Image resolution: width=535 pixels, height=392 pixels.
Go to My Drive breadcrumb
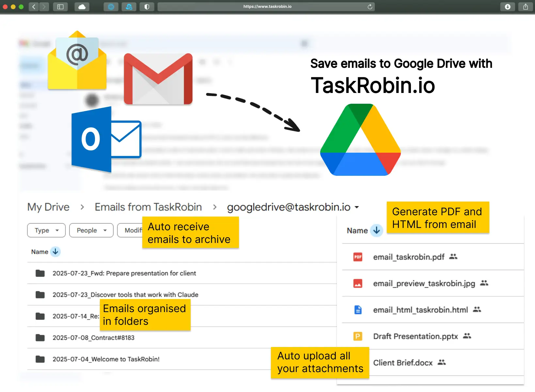(x=48, y=207)
